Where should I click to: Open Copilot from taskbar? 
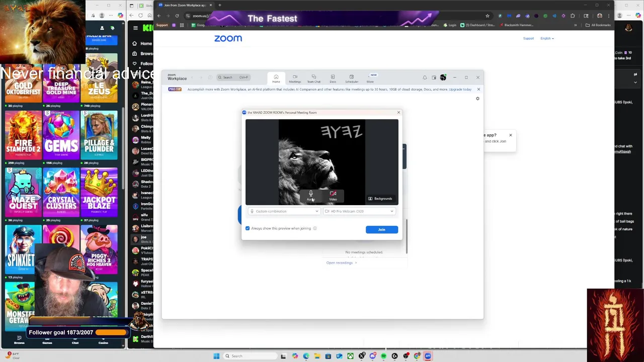pyautogui.click(x=295, y=356)
